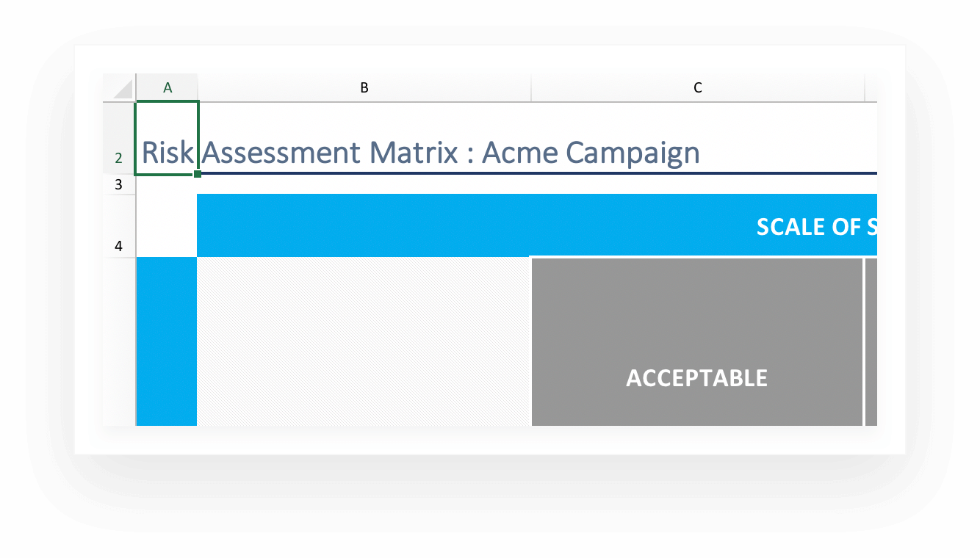This screenshot has width=980, height=558.
Task: Select row header 3
Action: (119, 184)
